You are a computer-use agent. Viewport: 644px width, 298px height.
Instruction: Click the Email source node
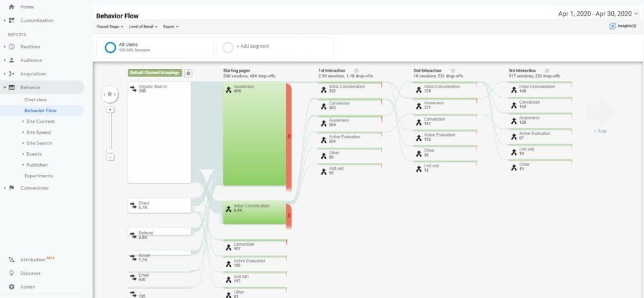tap(159, 277)
